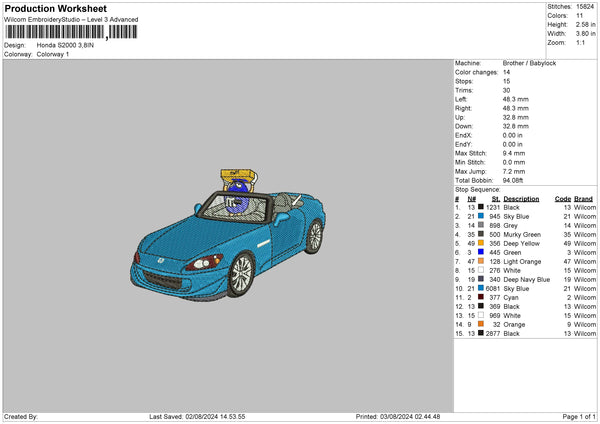Viewport: 600px width, 424px height.
Task: Click the Zoom value '1:1'
Action: (x=580, y=42)
